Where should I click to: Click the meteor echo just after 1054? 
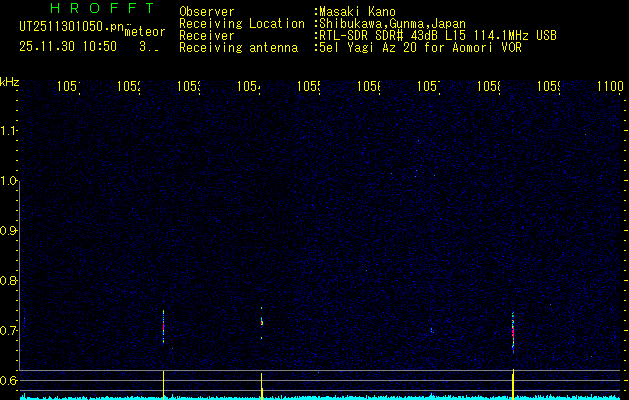pos(262,323)
